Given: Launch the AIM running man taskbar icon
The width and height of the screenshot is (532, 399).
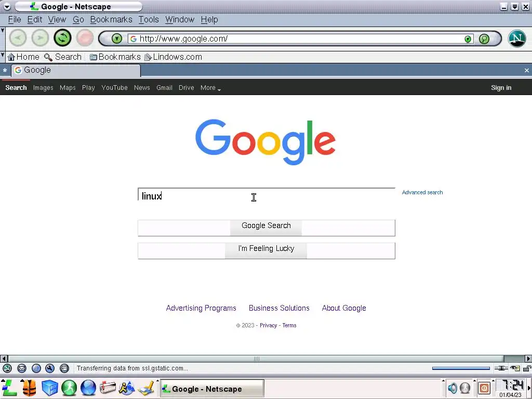Looking at the screenshot, I should (127, 388).
